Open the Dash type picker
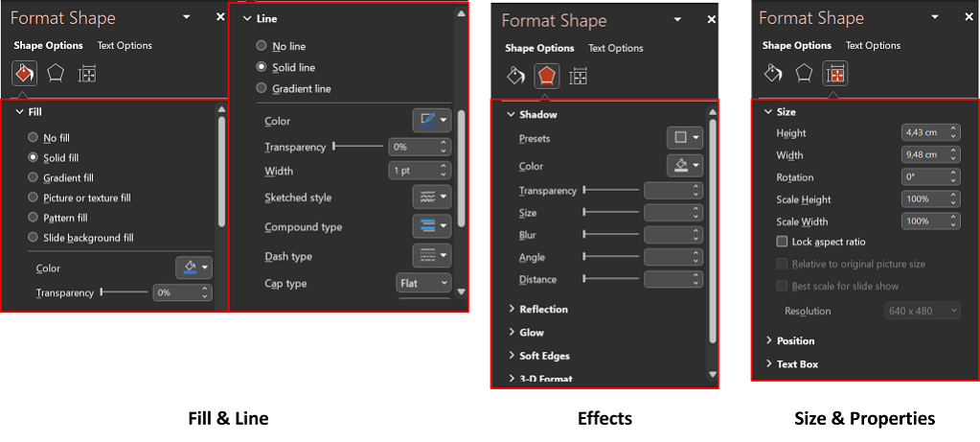Viewport: 980px width, 442px height. coord(432,256)
